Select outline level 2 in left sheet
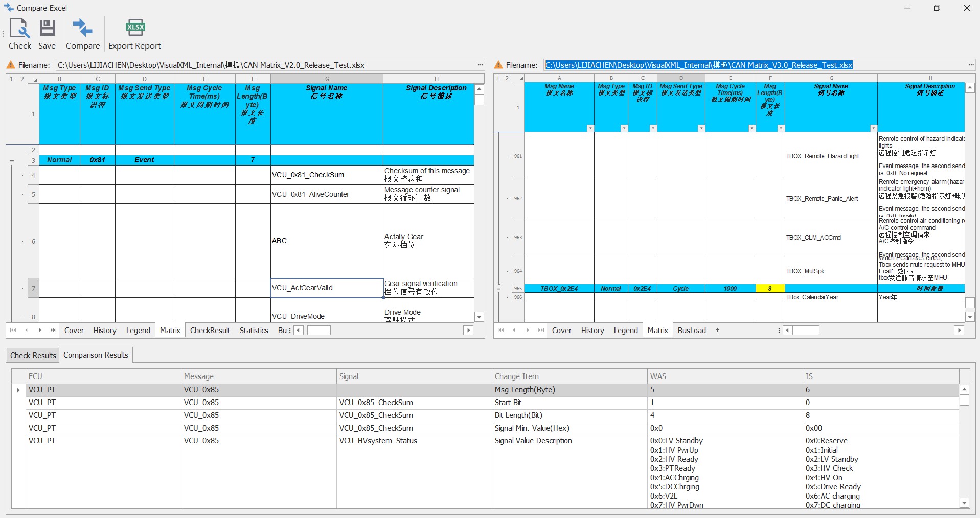The width and height of the screenshot is (980, 518). click(22, 79)
